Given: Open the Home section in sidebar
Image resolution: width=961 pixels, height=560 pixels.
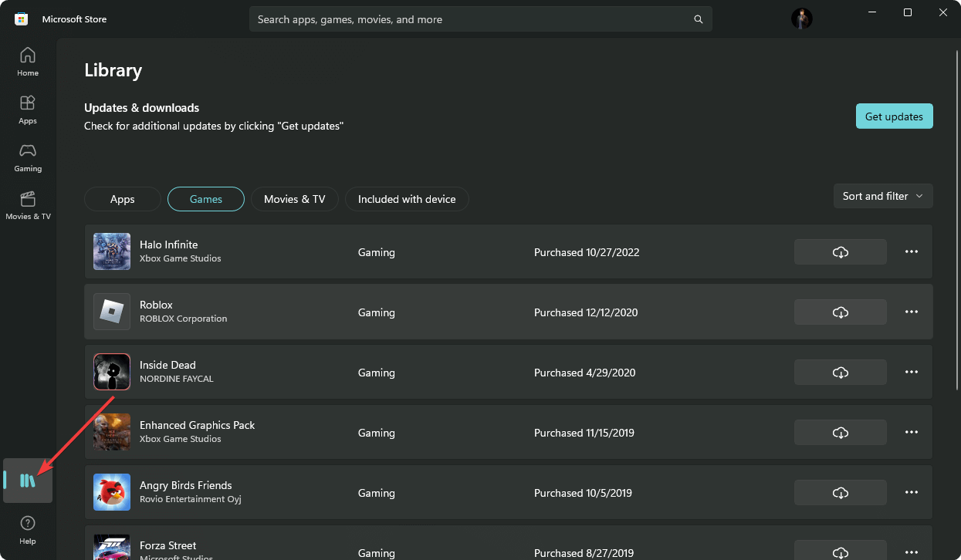Looking at the screenshot, I should tap(28, 62).
